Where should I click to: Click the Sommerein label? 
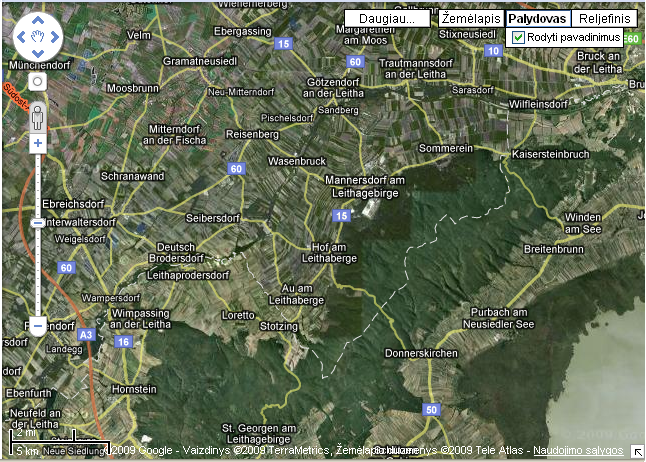[446, 148]
